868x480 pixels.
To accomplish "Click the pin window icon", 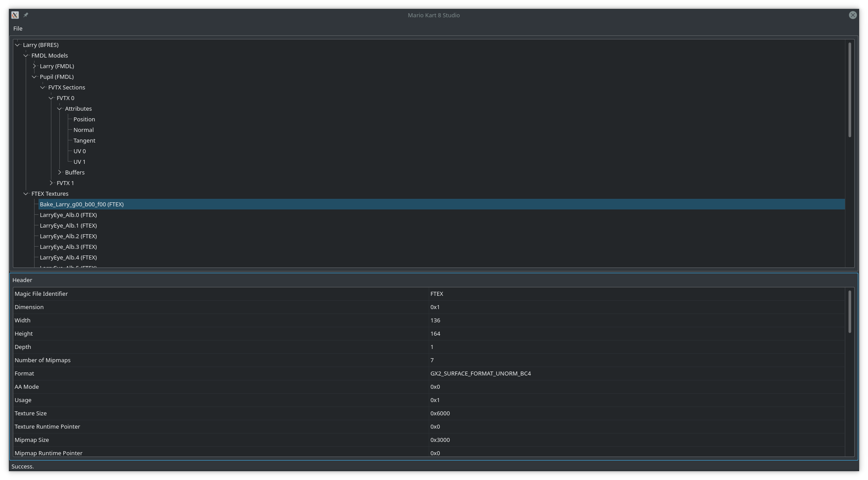I will [x=26, y=15].
